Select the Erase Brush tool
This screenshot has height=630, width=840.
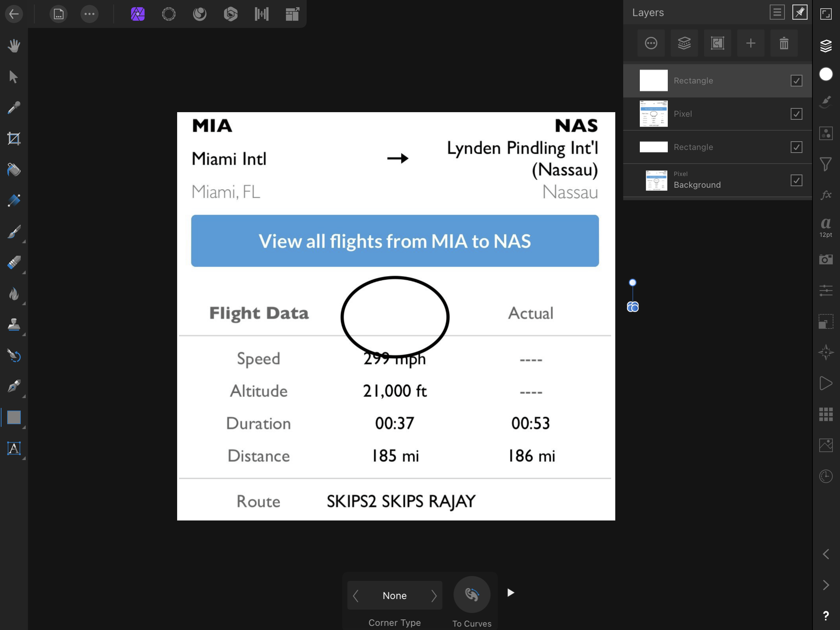pyautogui.click(x=14, y=263)
